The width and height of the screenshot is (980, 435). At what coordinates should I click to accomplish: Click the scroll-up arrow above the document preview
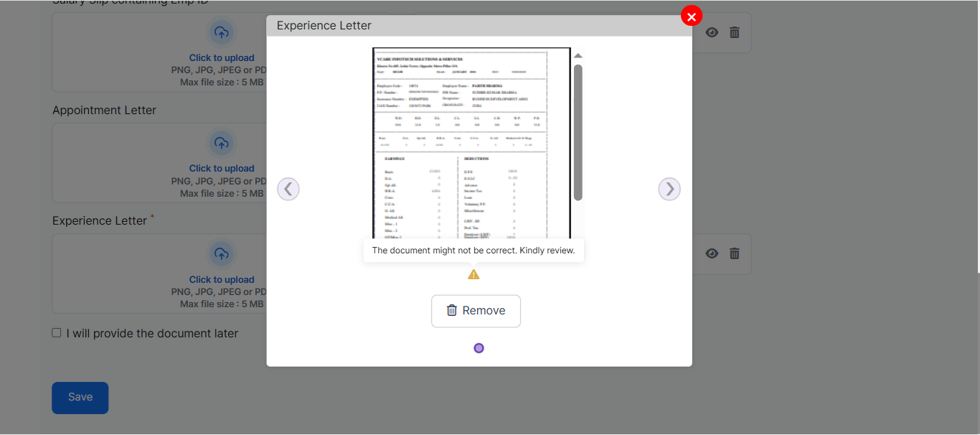pos(578,56)
